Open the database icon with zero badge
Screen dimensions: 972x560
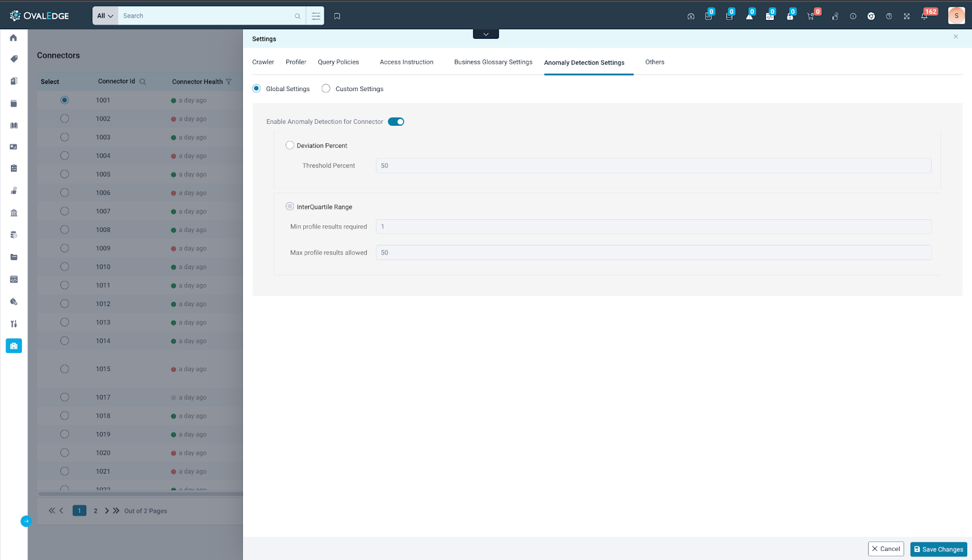point(729,16)
